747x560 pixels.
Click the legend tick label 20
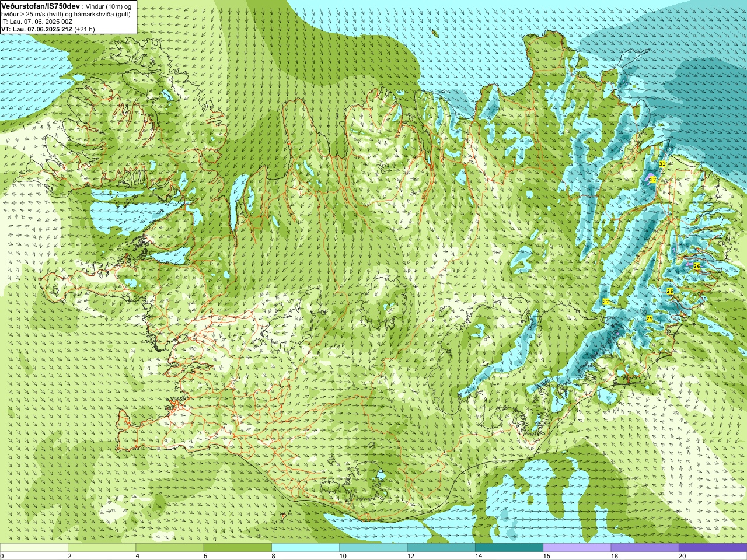[682, 556]
